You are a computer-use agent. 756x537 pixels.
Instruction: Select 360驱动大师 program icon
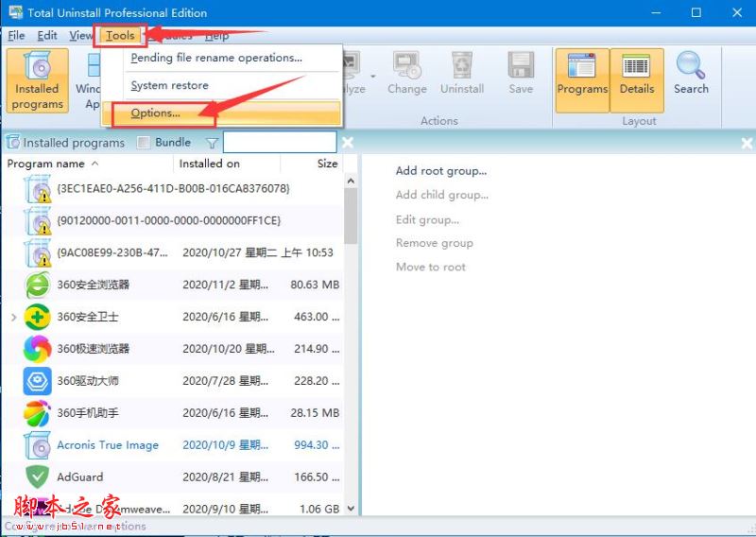37,381
